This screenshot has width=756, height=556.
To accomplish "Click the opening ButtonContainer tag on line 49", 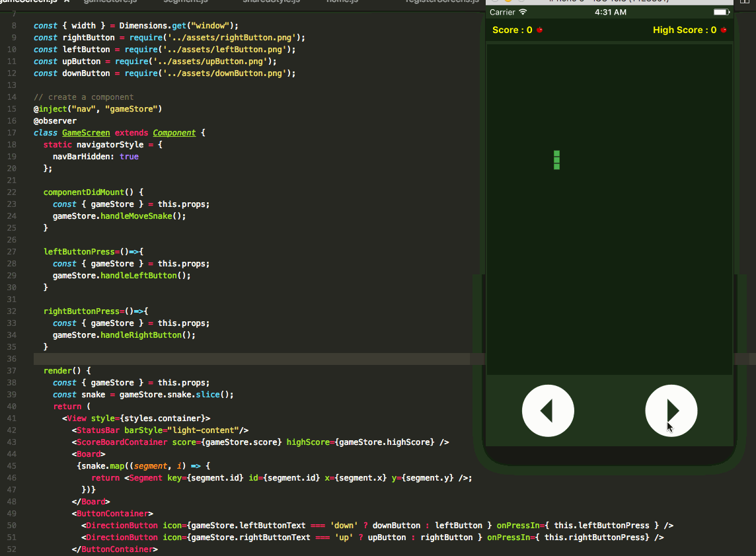I will click(x=112, y=514).
